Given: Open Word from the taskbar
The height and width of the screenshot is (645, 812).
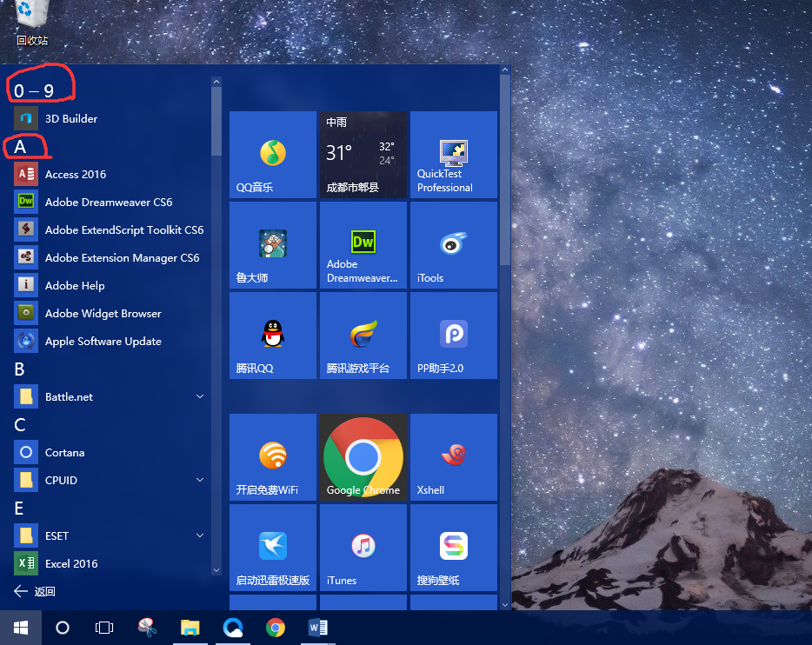Looking at the screenshot, I should pos(318,628).
